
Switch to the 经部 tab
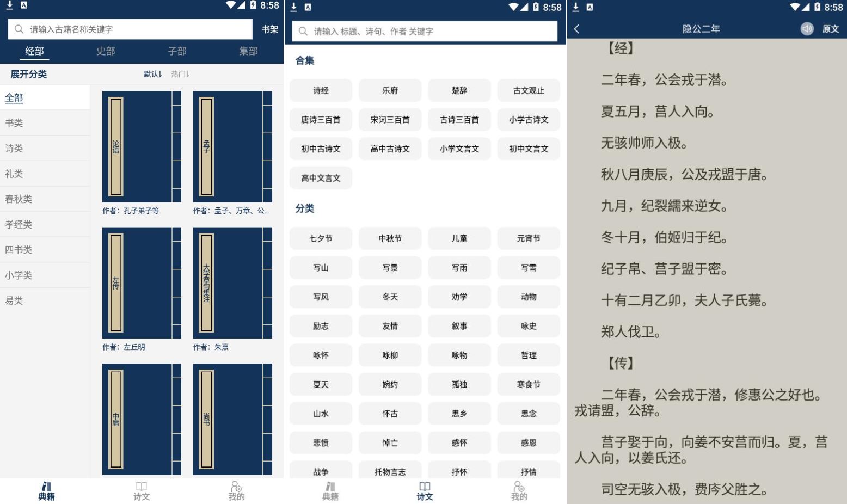pyautogui.click(x=35, y=51)
